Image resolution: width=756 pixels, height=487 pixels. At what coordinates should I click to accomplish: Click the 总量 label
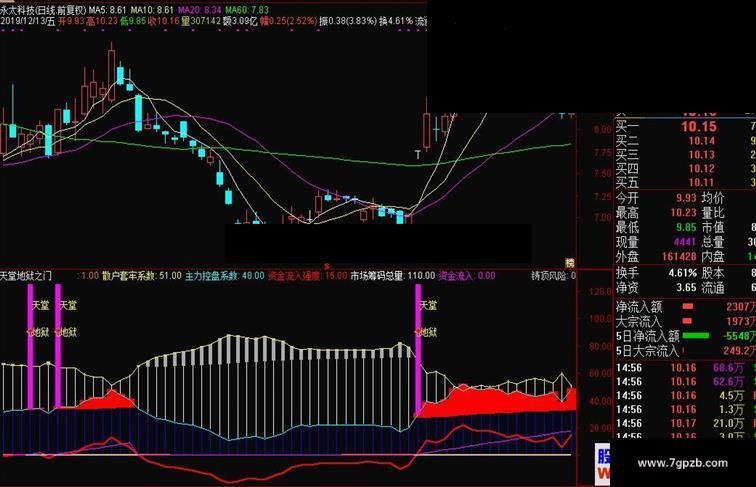coord(713,242)
